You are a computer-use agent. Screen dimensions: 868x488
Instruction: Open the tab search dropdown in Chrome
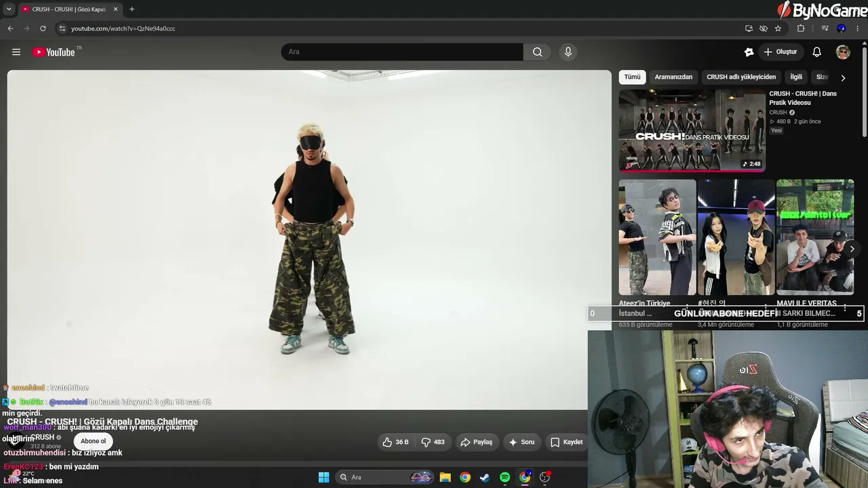pyautogui.click(x=9, y=9)
